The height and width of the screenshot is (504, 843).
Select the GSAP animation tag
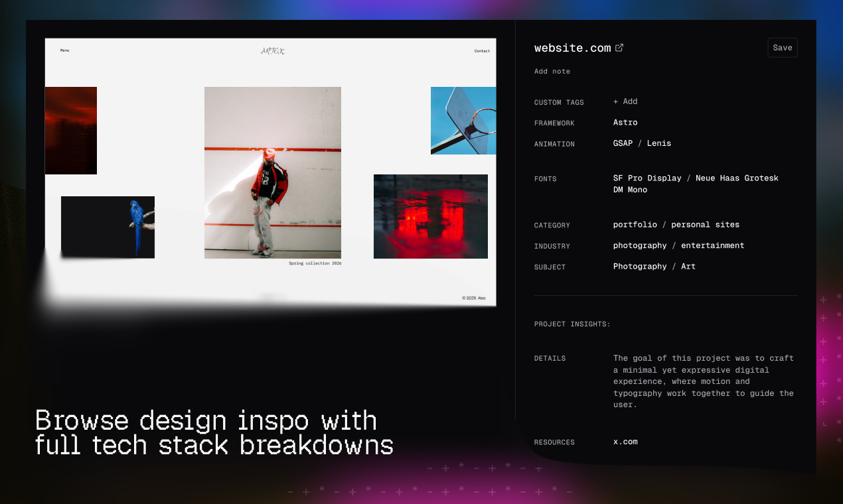[x=623, y=143]
